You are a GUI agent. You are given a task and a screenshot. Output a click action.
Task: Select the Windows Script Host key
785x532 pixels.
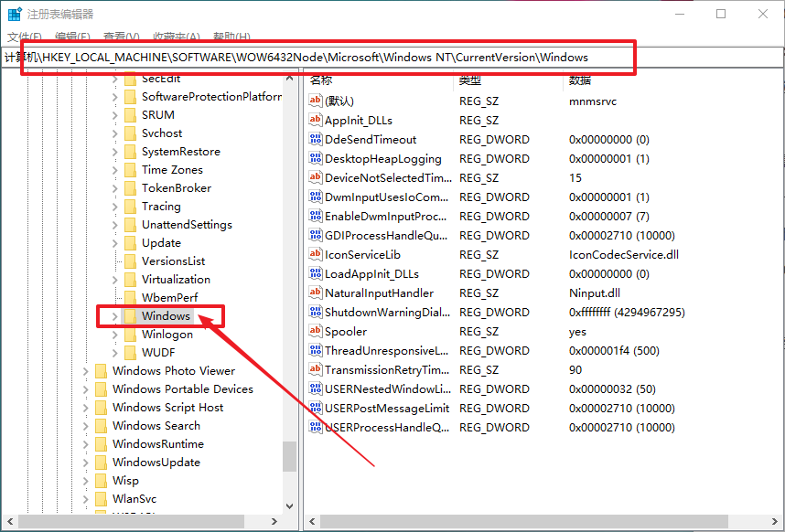coord(167,408)
